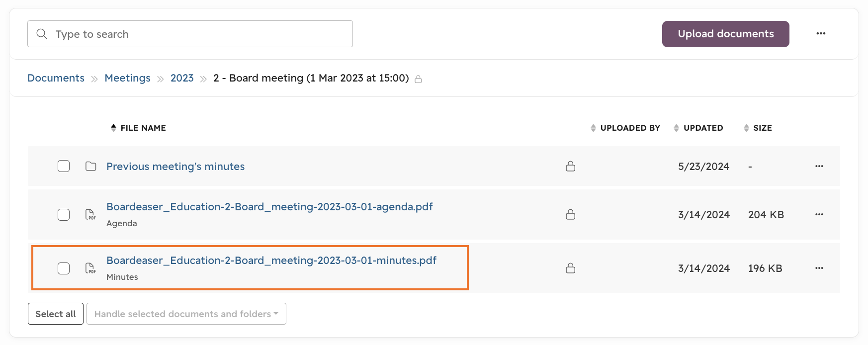This screenshot has height=345, width=868.
Task: Check the agenda.pdf file checkbox
Action: (x=64, y=215)
